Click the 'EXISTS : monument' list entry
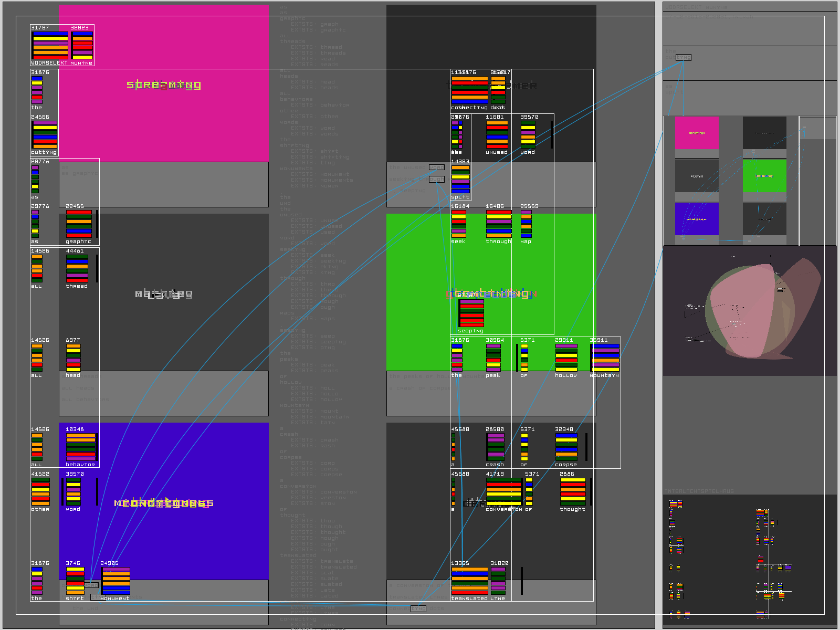The height and width of the screenshot is (630, 840). pyautogui.click(x=320, y=174)
